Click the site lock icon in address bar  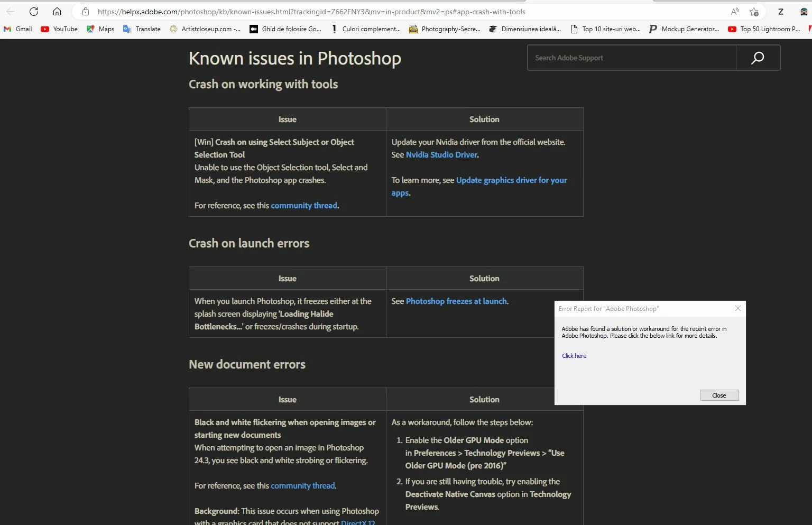(86, 12)
